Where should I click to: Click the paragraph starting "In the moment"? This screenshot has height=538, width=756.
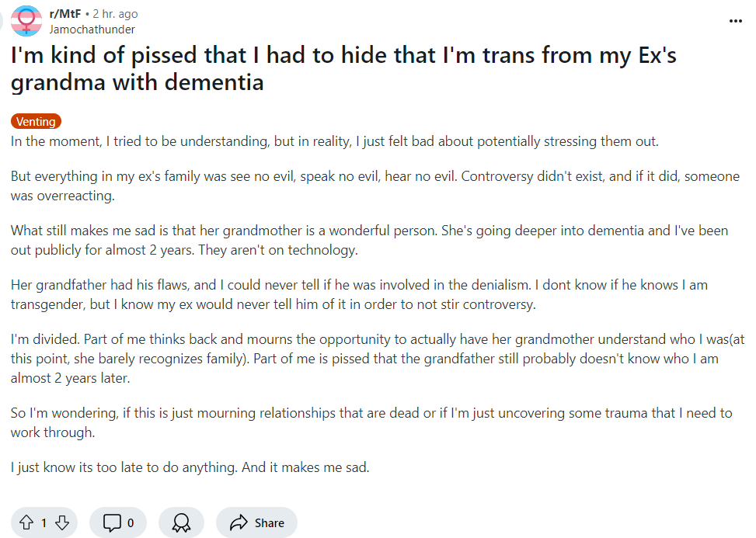tap(334, 141)
